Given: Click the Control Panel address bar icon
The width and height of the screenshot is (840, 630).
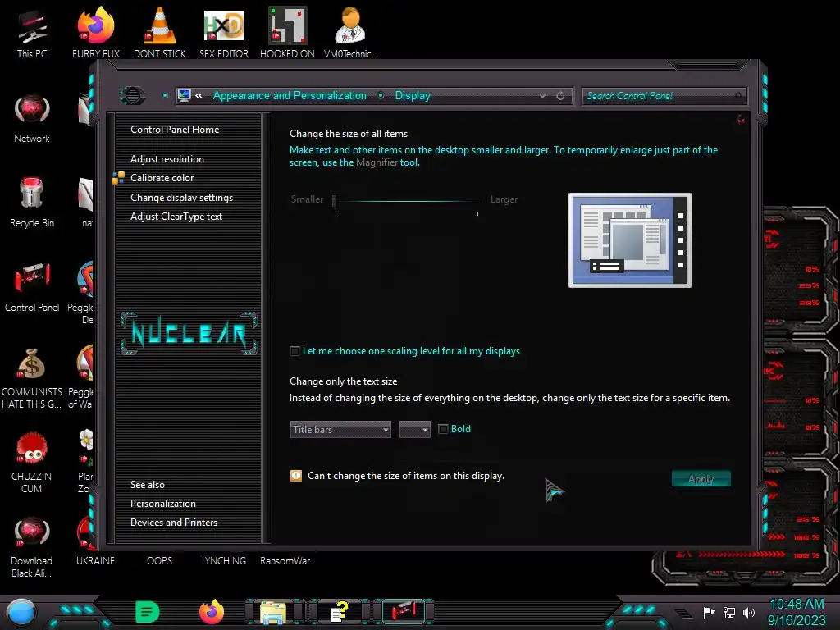Looking at the screenshot, I should (185, 95).
